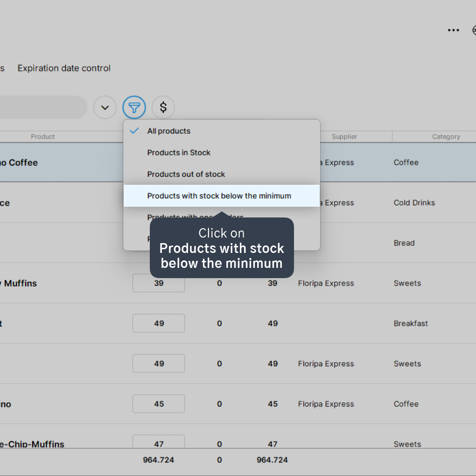Click the dollar sign cost button
The image size is (476, 476).
point(163,107)
